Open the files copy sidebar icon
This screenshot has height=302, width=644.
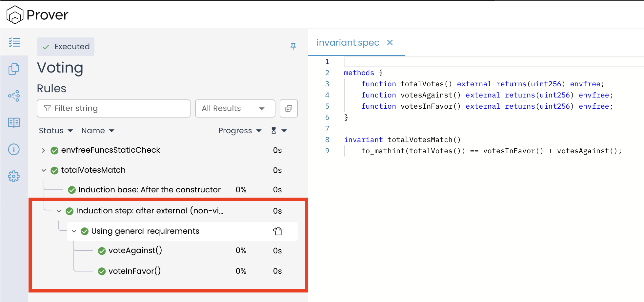pyautogui.click(x=14, y=69)
